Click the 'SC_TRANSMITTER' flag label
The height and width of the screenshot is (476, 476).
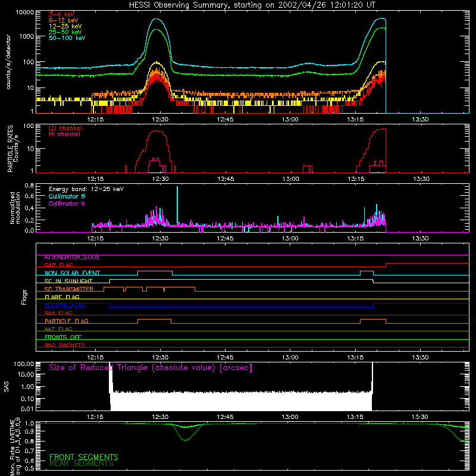pos(69,289)
